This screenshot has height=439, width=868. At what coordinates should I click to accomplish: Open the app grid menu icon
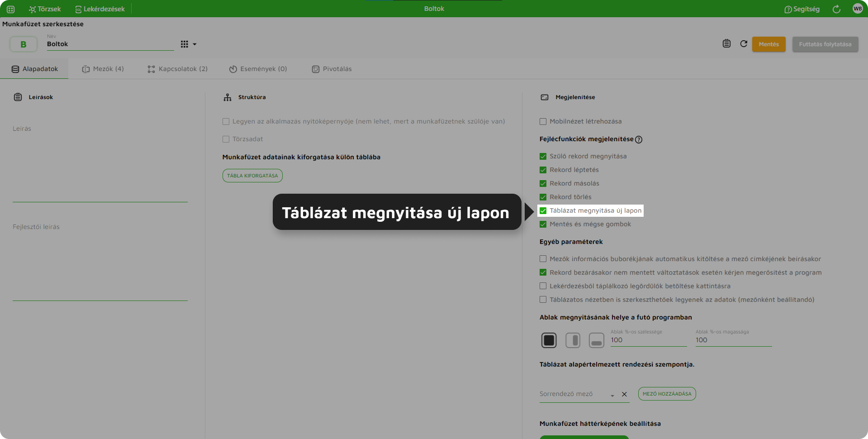[x=11, y=9]
